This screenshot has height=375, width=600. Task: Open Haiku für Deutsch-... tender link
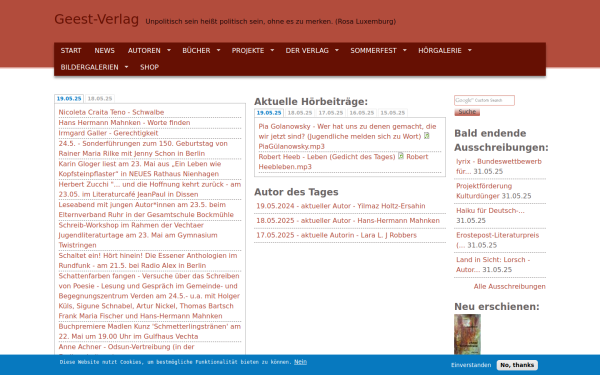pos(490,210)
